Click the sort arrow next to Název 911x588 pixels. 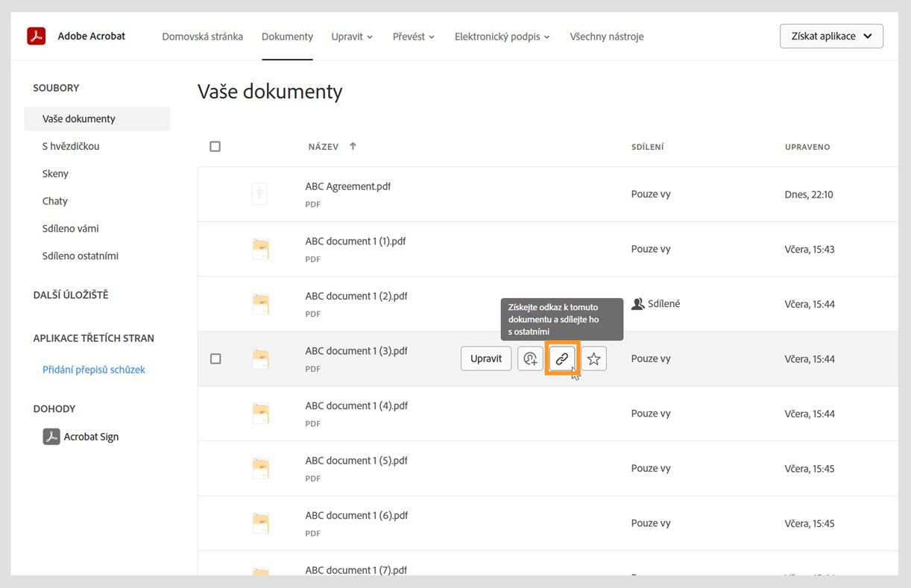[x=353, y=147]
